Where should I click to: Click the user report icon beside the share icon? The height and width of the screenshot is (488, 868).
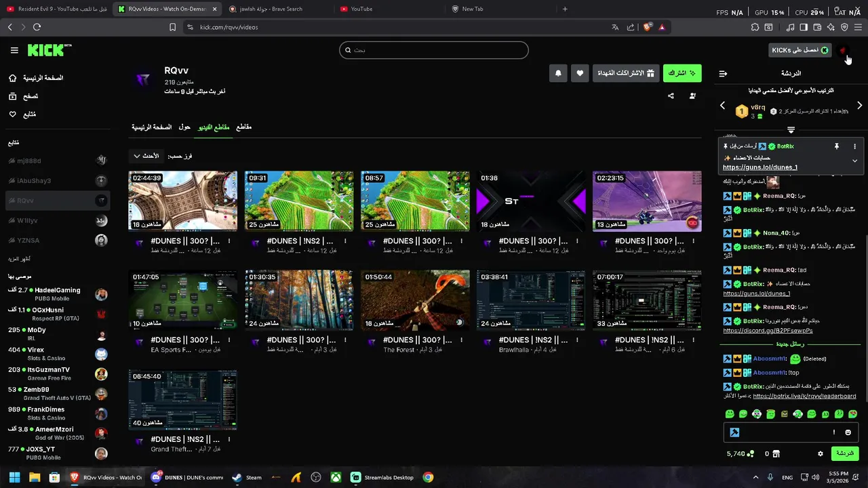tap(692, 96)
